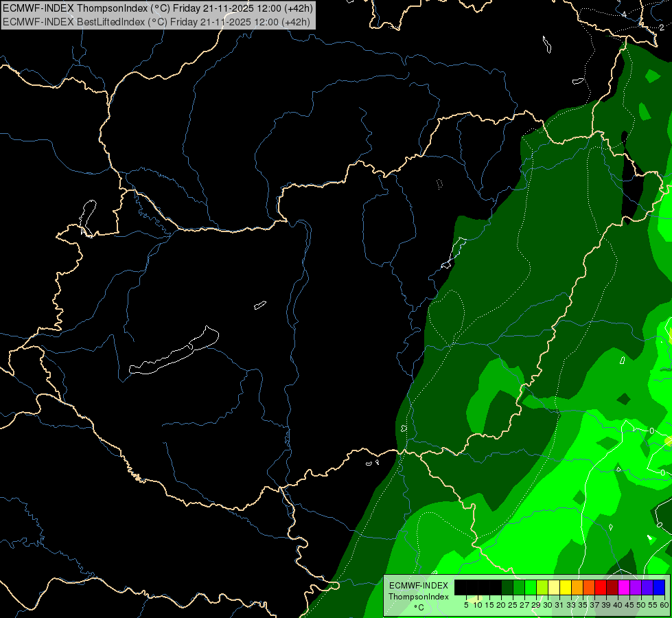This screenshot has height=618, width=672.
Task: Click legend scale value 30
Action: pos(548,605)
